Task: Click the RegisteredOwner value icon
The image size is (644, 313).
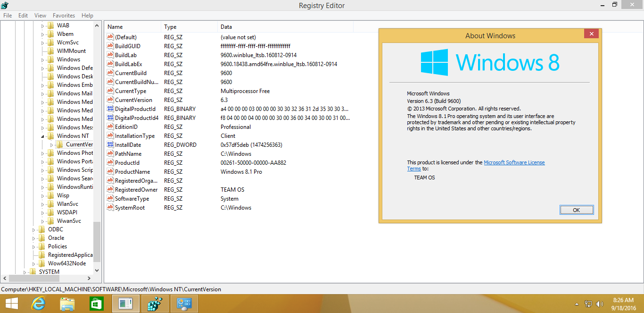Action: 110,190
